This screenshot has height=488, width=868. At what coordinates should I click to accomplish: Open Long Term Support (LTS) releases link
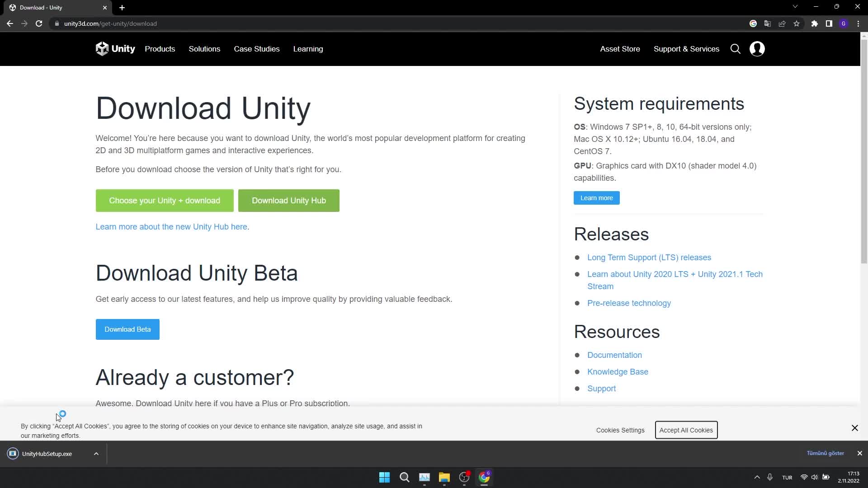[x=649, y=258]
